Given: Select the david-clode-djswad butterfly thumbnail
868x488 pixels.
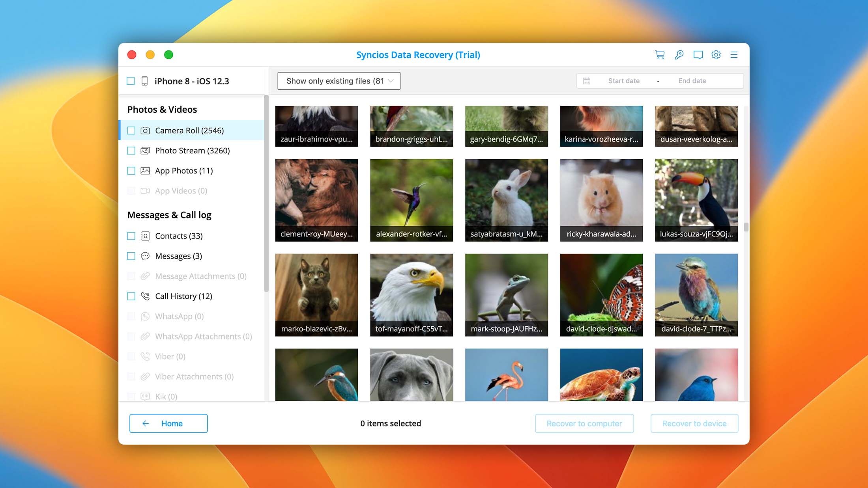Looking at the screenshot, I should pos(601,295).
